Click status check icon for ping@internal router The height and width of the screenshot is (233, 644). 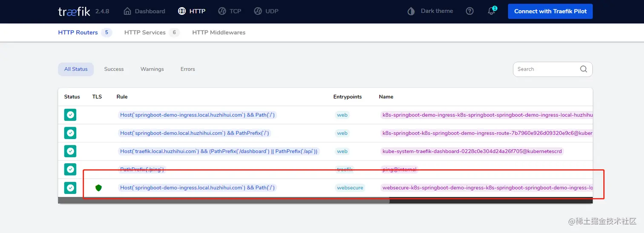pos(70,169)
